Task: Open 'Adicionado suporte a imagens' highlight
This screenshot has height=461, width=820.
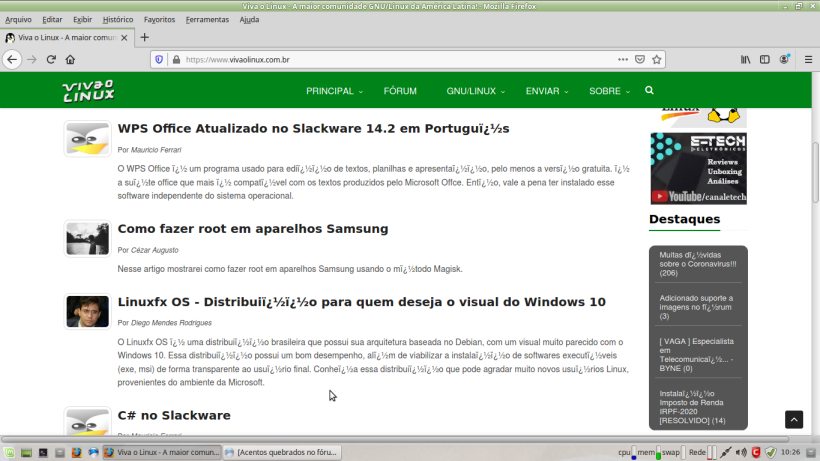Action: 696,307
